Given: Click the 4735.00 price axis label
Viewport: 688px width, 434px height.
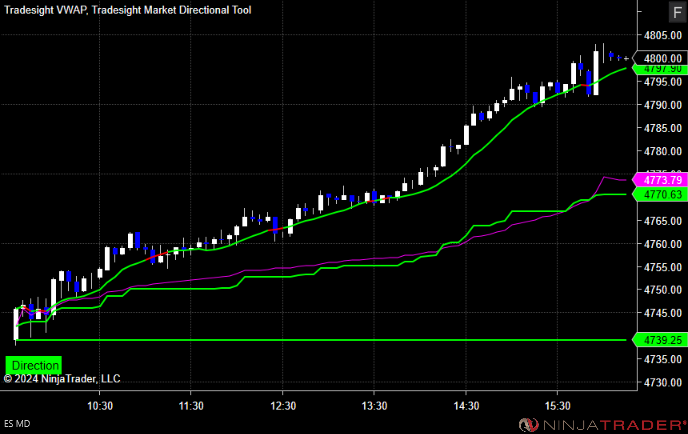Looking at the screenshot, I should pyautogui.click(x=663, y=359).
